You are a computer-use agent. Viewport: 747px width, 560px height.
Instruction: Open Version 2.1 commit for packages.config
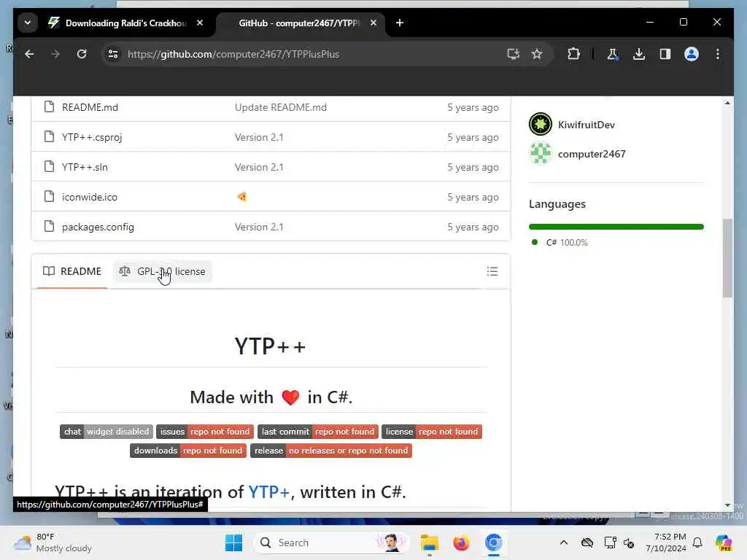point(259,227)
